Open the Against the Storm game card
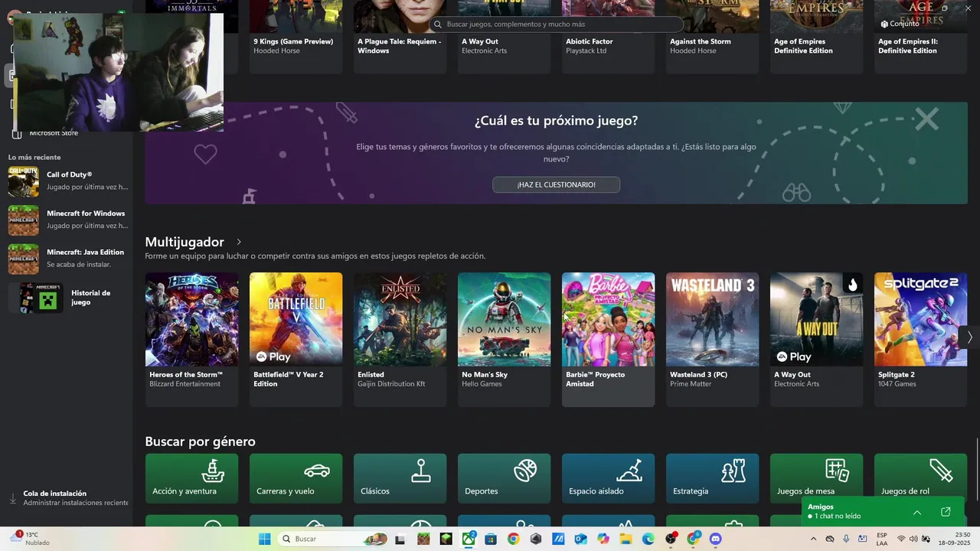 [712, 37]
